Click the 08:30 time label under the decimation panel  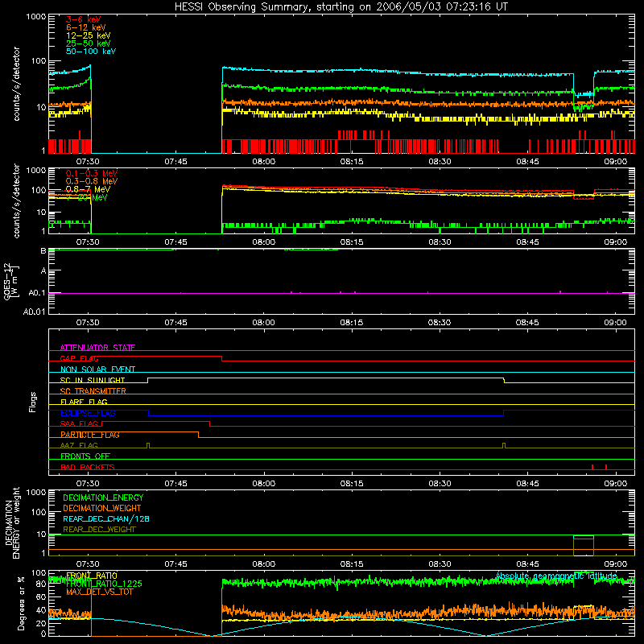(x=440, y=564)
